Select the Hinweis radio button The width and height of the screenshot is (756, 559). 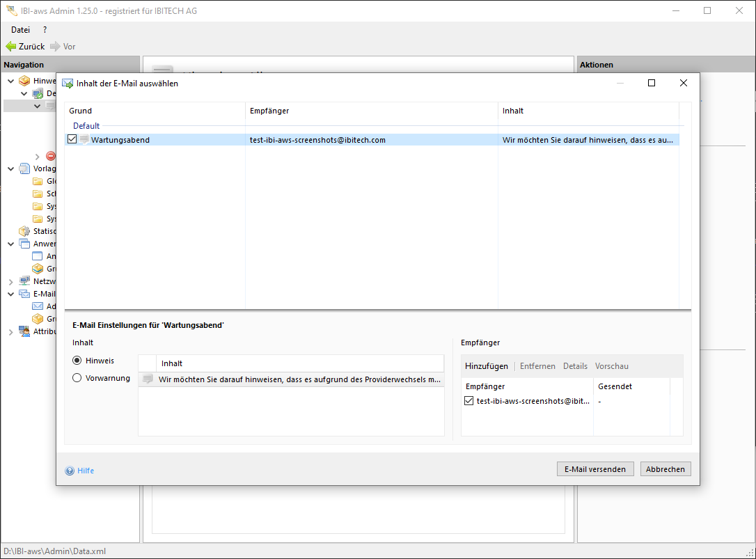tap(77, 361)
